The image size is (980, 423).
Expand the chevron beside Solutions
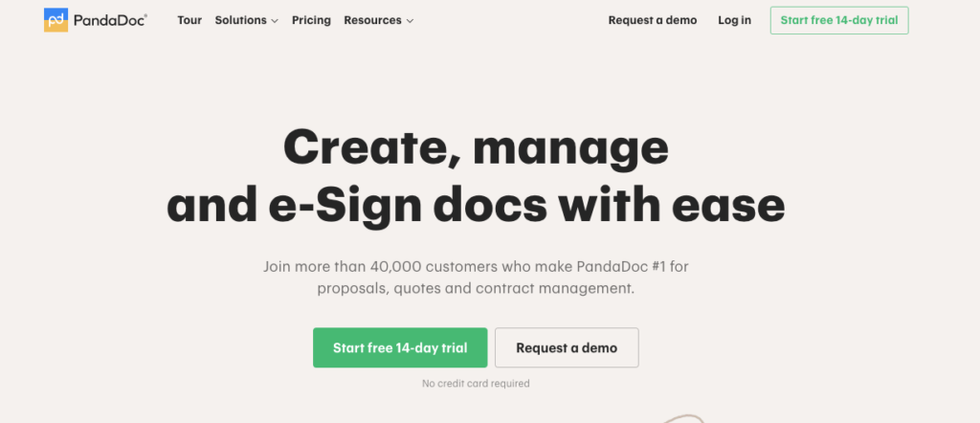click(x=275, y=21)
